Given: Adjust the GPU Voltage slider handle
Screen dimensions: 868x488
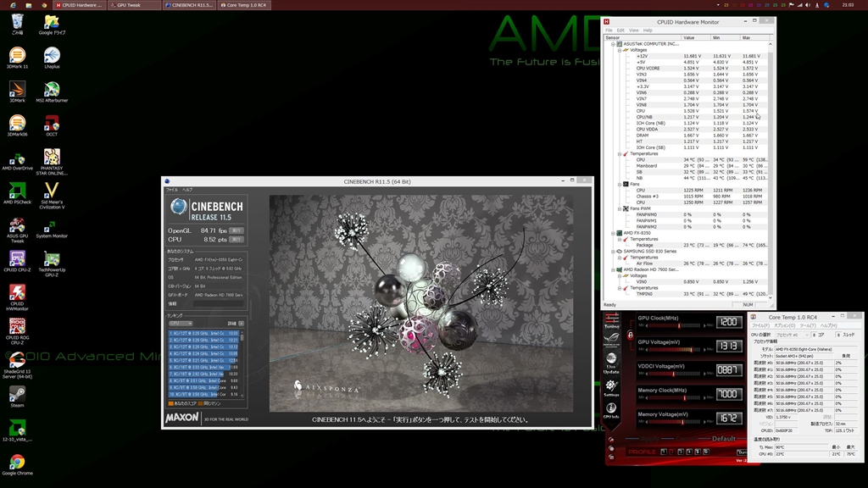Looking at the screenshot, I should tap(692, 350).
